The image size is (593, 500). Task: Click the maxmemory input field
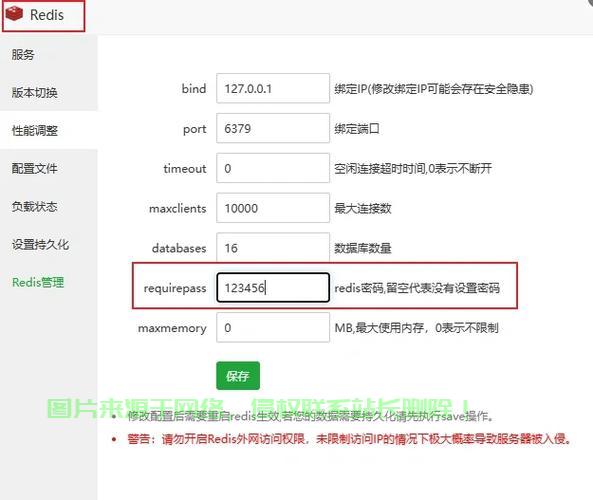(273, 328)
